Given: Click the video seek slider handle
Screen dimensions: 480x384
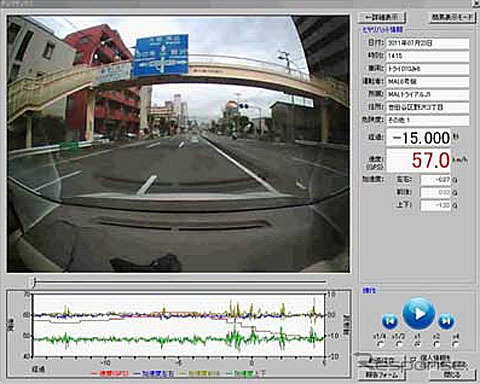Looking at the screenshot, I should pos(33,282).
